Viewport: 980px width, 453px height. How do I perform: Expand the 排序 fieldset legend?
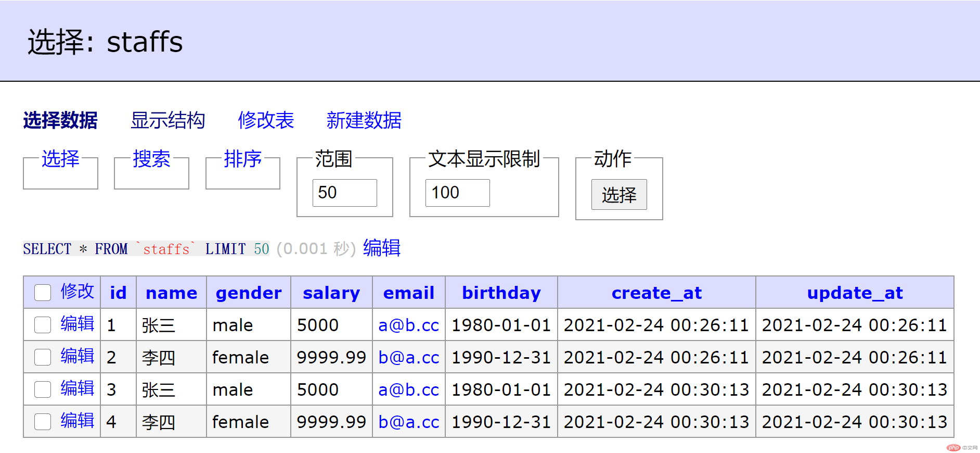tap(242, 159)
